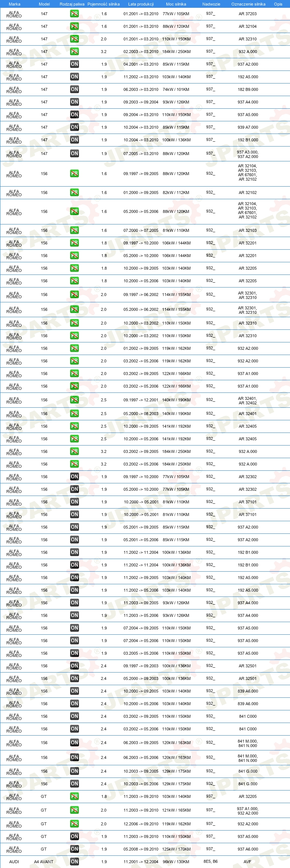
Task: Select engine code AVF
Action: 247,862
